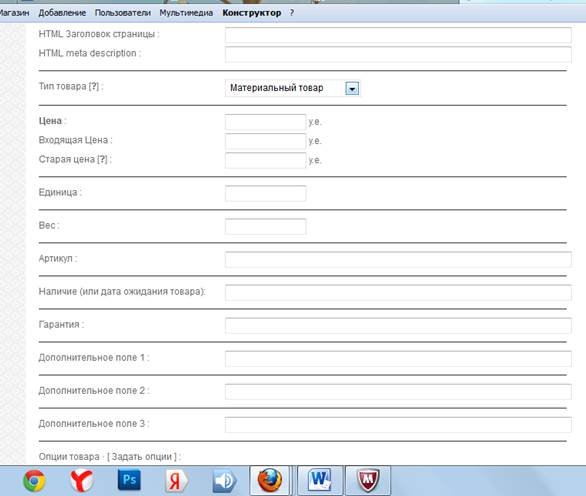Image resolution: width=586 pixels, height=496 pixels.
Task: Click into the Цена input field
Action: [x=265, y=122]
